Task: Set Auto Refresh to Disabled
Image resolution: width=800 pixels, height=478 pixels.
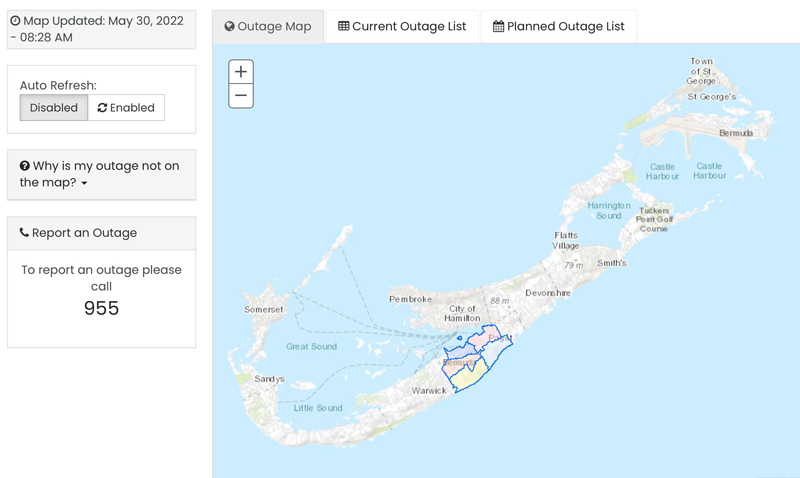Action: click(54, 108)
